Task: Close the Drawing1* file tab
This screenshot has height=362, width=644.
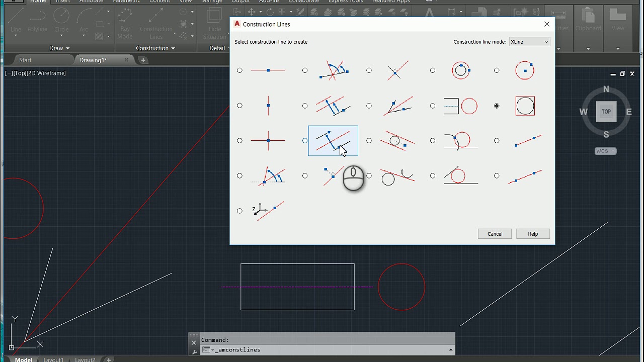Action: pyautogui.click(x=126, y=60)
